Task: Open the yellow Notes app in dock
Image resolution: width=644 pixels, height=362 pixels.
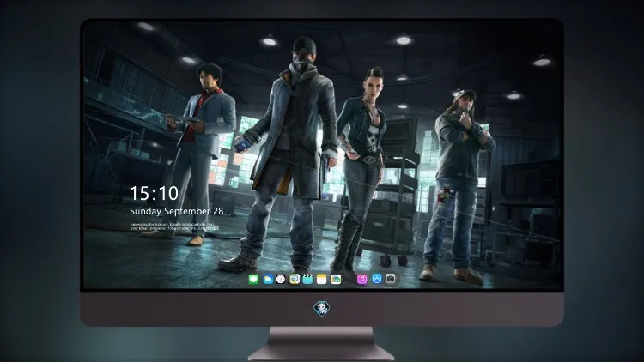Action: (x=322, y=279)
